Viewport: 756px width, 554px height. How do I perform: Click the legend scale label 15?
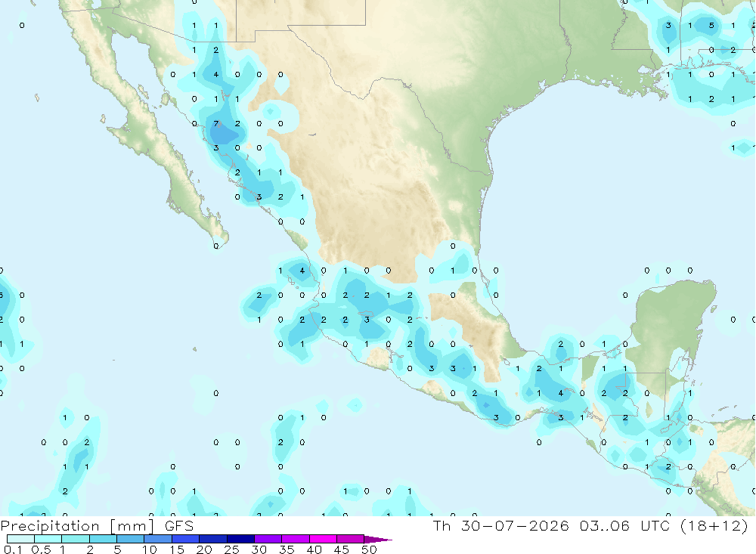[x=177, y=549]
